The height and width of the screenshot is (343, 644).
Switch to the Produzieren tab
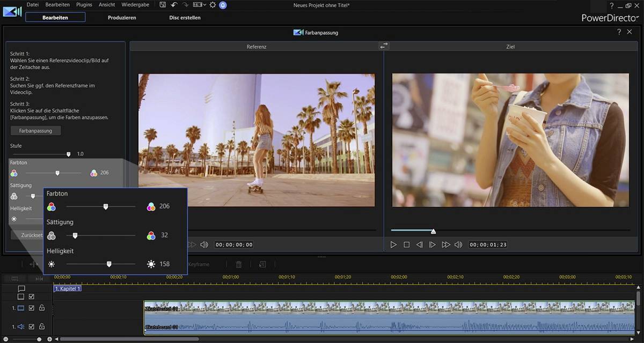coord(122,17)
